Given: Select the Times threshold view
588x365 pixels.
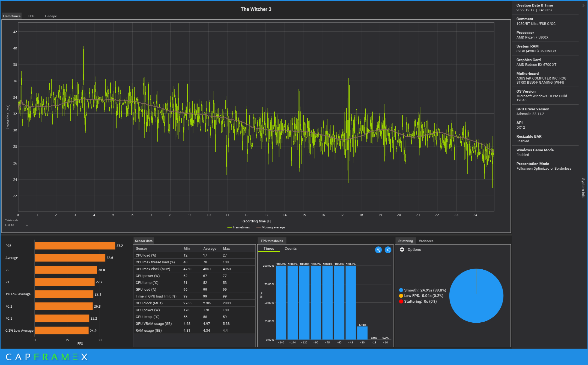Looking at the screenshot, I should tap(268, 248).
